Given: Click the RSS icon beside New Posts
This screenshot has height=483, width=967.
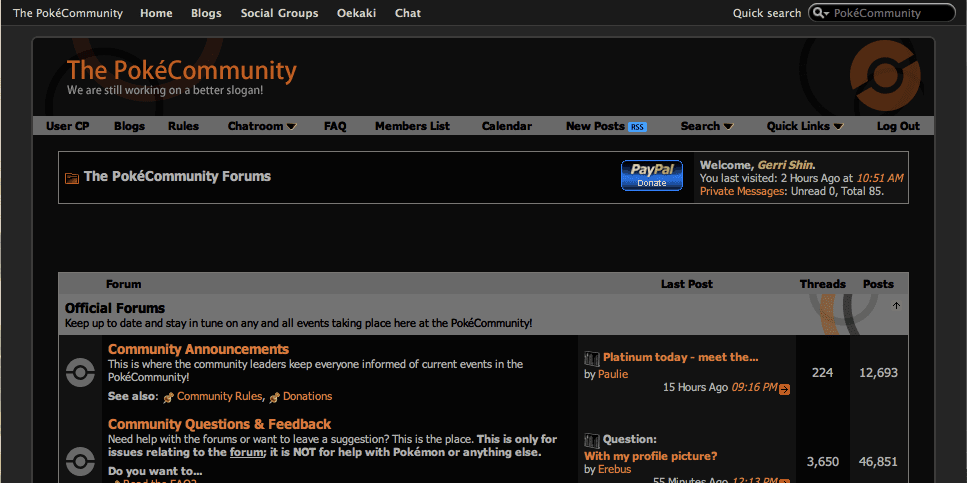Looking at the screenshot, I should click(637, 126).
